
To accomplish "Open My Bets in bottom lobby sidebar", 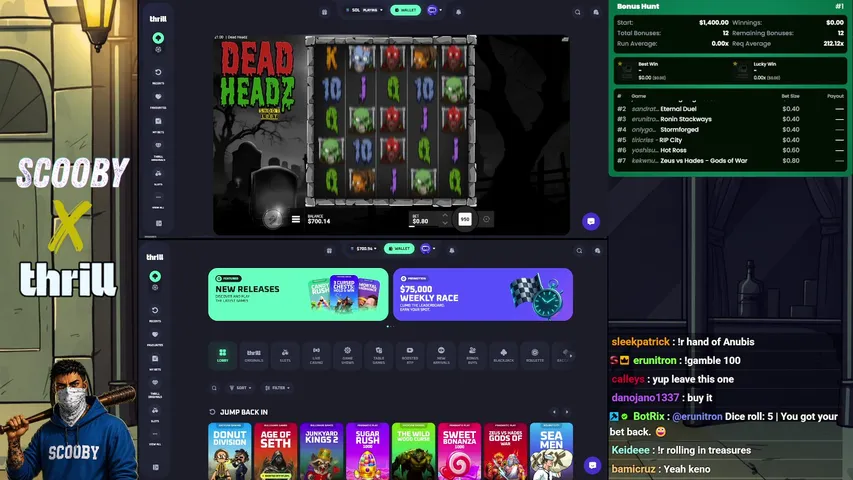I will point(155,362).
